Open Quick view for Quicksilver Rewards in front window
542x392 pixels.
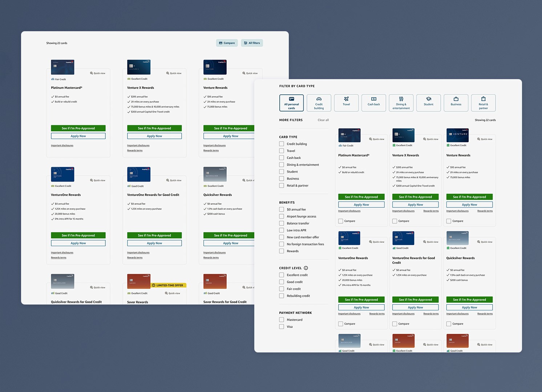485,242
